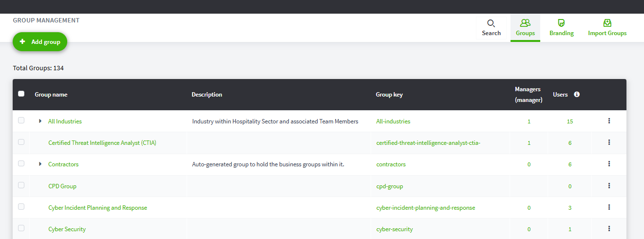Click managers count for Cyber Incident Planning row
This screenshot has width=644, height=239.
pyautogui.click(x=529, y=208)
